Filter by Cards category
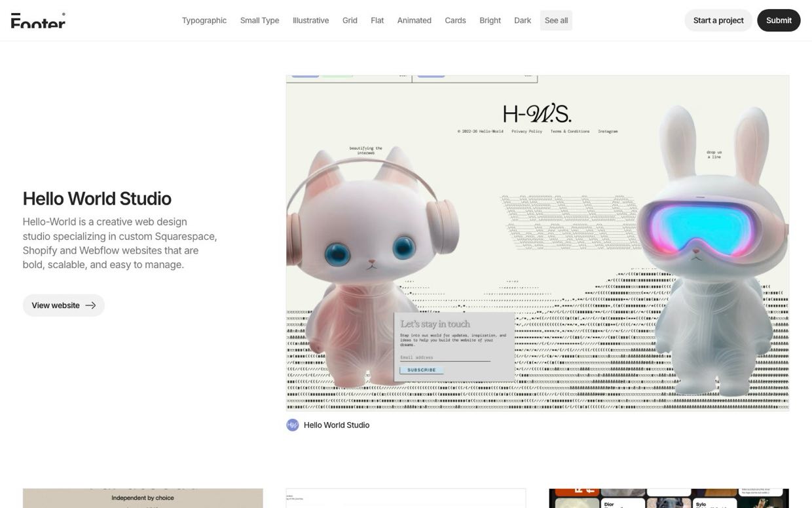The image size is (812, 508). click(x=455, y=20)
